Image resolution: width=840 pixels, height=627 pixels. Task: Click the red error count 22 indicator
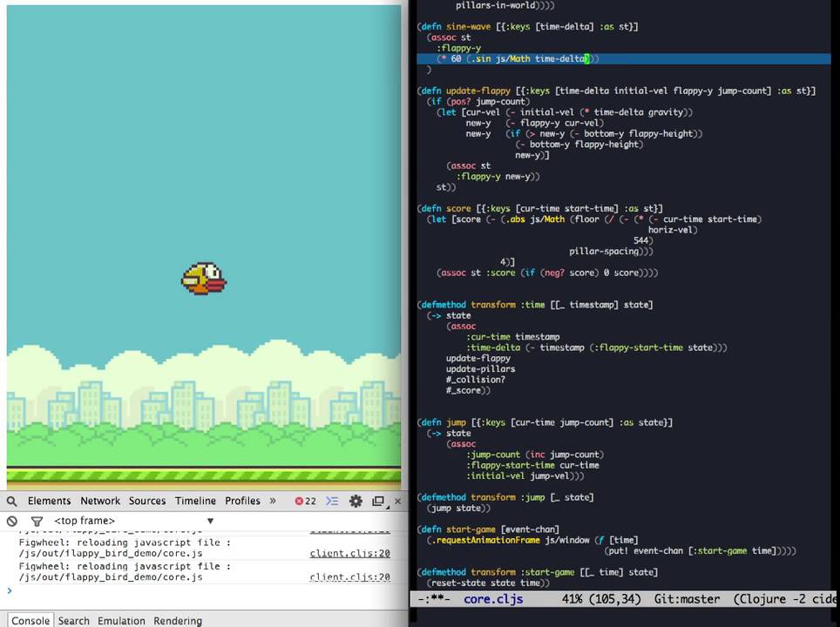[x=305, y=502]
